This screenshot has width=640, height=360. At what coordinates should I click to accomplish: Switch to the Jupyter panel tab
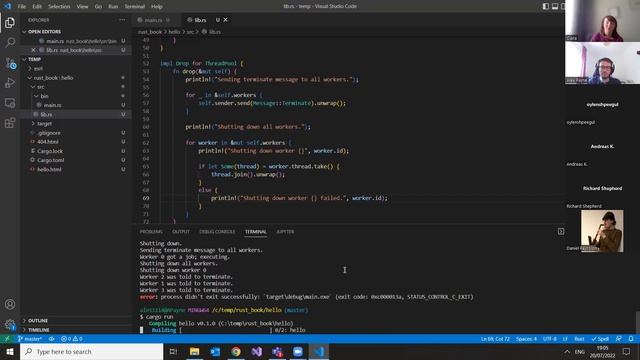point(285,231)
